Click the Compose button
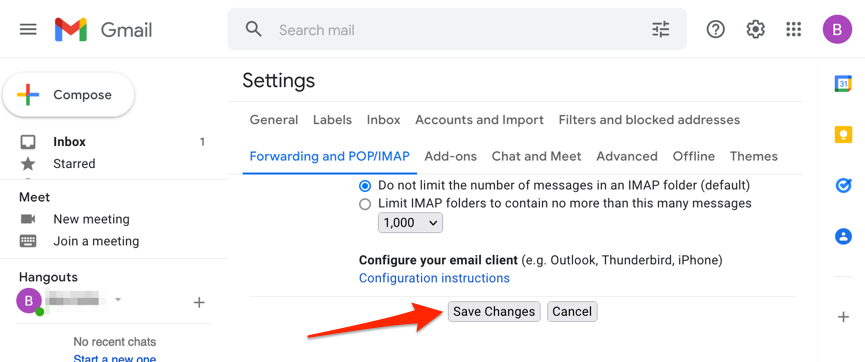Viewport: 865px width, 362px height. tap(68, 95)
